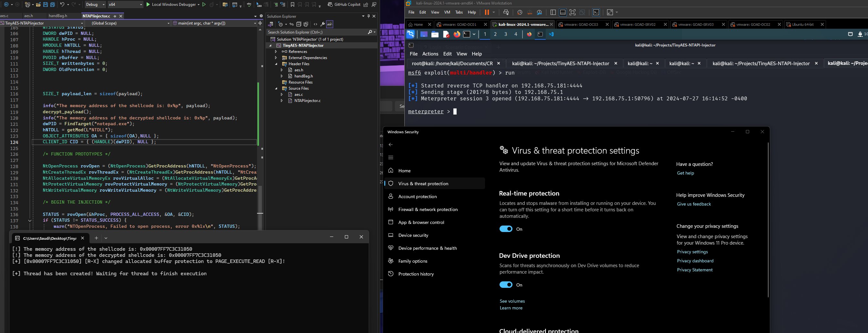The width and height of the screenshot is (868, 333).
Task: Click VMware send Ctrl+Alt+Del icon
Action: coord(506,12)
